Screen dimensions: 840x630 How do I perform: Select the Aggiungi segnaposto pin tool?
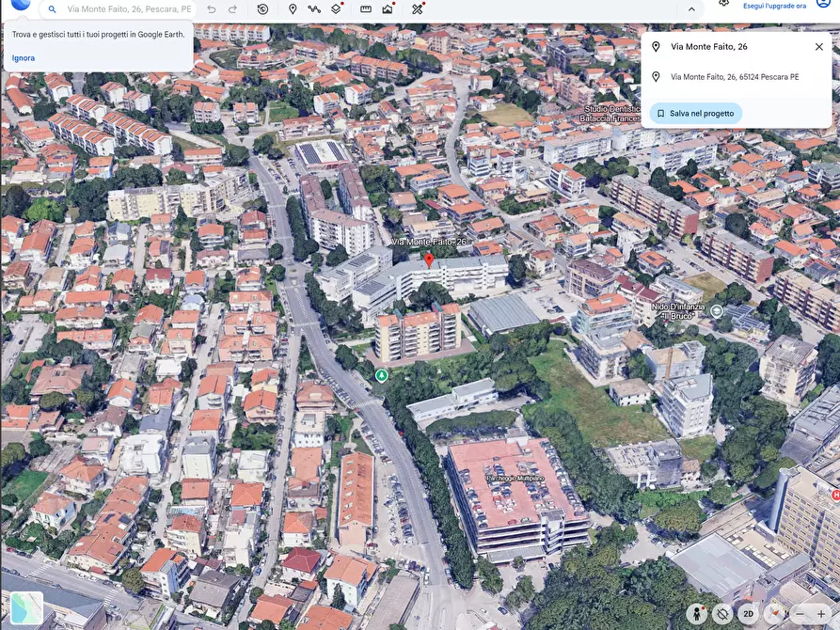(293, 8)
